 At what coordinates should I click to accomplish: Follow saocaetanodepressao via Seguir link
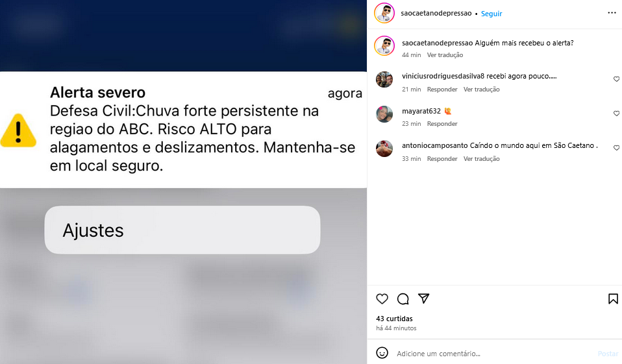click(491, 14)
